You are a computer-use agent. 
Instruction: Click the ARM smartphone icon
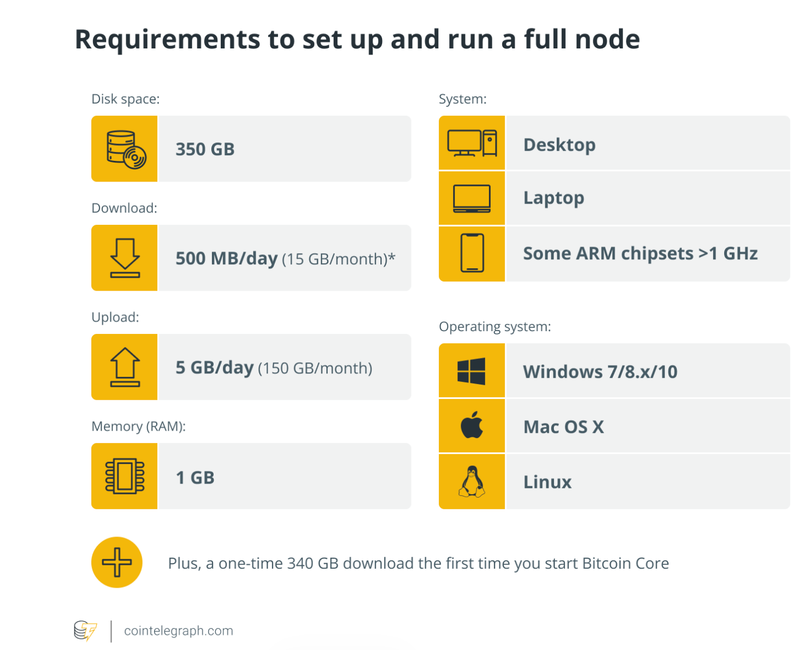pos(471,254)
